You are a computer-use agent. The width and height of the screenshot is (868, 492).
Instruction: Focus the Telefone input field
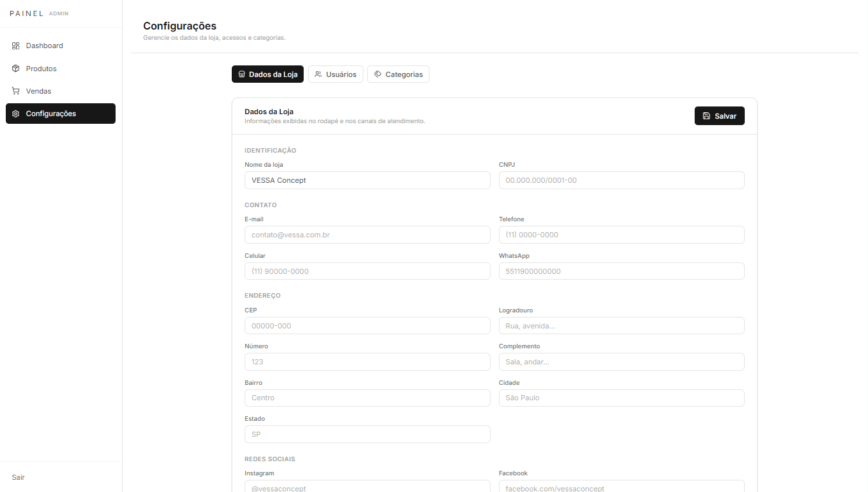pos(621,235)
